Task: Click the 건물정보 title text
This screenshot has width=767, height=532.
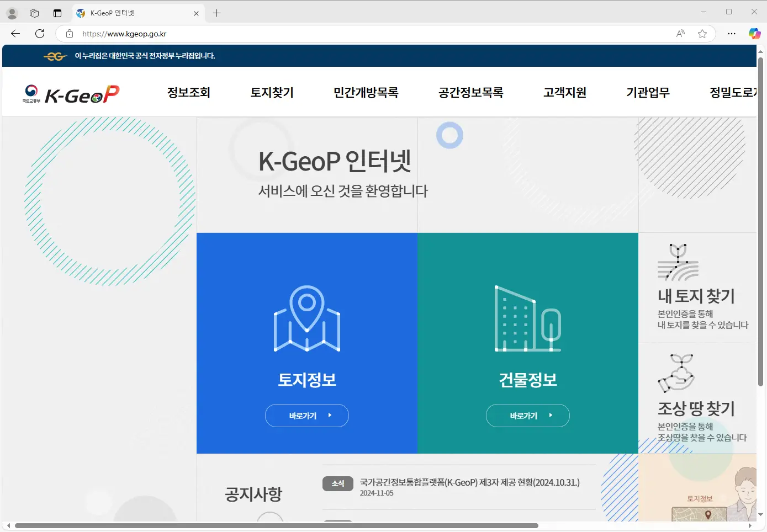Action: coord(528,380)
